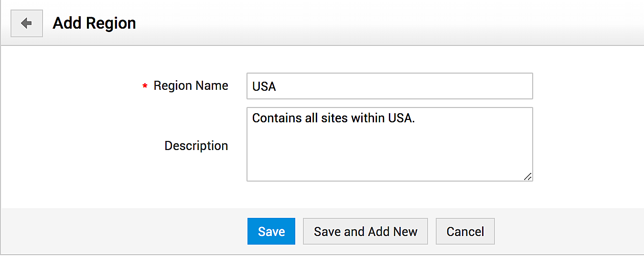Click the word 'sites' in the Description

pyautogui.click(x=334, y=118)
